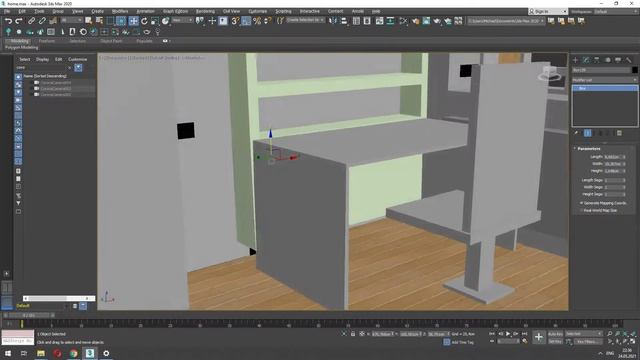640x360 pixels.
Task: Toggle the Percent Snap icon
Action: (x=257, y=21)
